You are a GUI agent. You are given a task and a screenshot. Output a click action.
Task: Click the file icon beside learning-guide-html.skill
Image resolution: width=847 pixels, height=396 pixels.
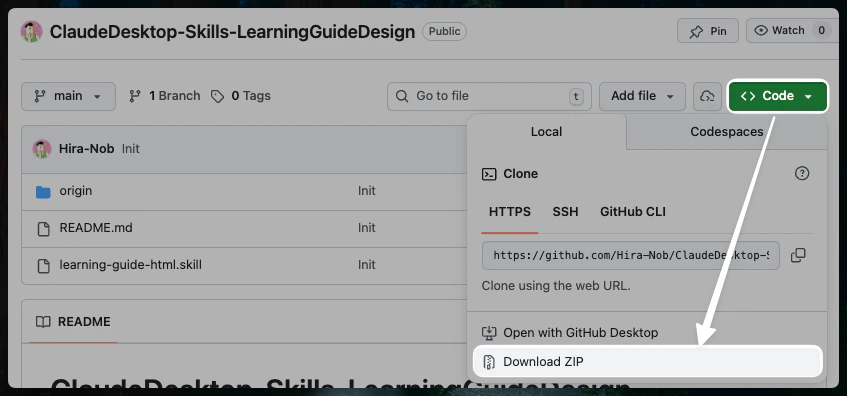(43, 265)
